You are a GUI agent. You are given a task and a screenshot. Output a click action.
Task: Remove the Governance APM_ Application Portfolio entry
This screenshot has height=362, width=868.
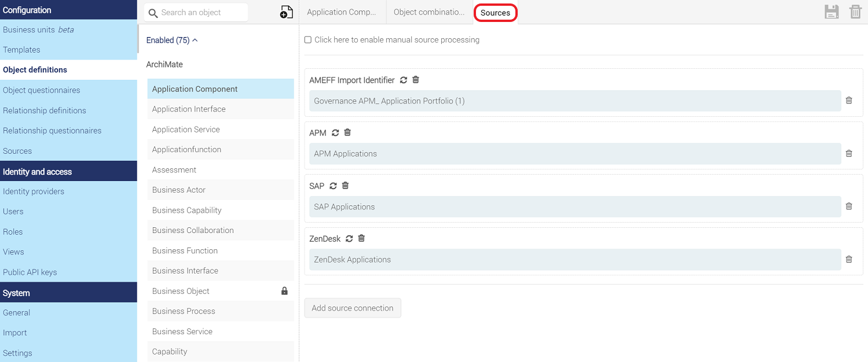pyautogui.click(x=849, y=101)
